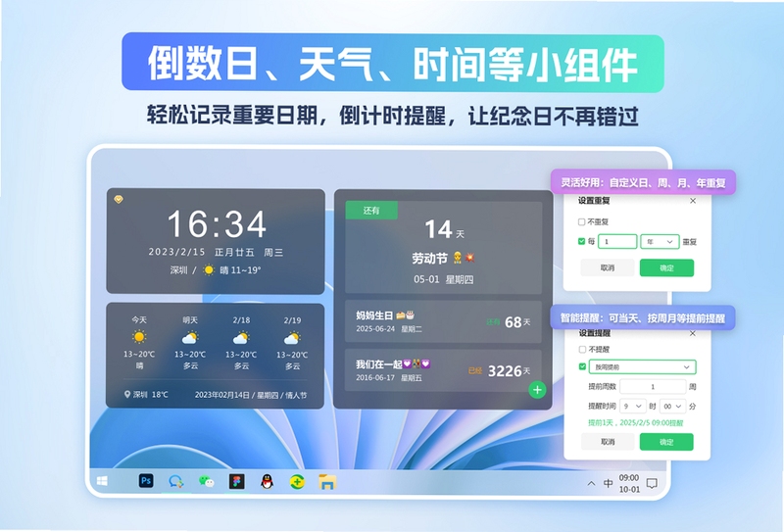
Task: Click the repeat interval field showing 1
Action: click(x=617, y=241)
